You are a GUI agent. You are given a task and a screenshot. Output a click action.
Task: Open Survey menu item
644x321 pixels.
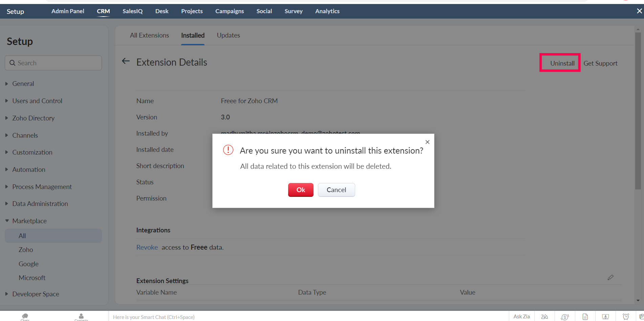[x=294, y=11]
